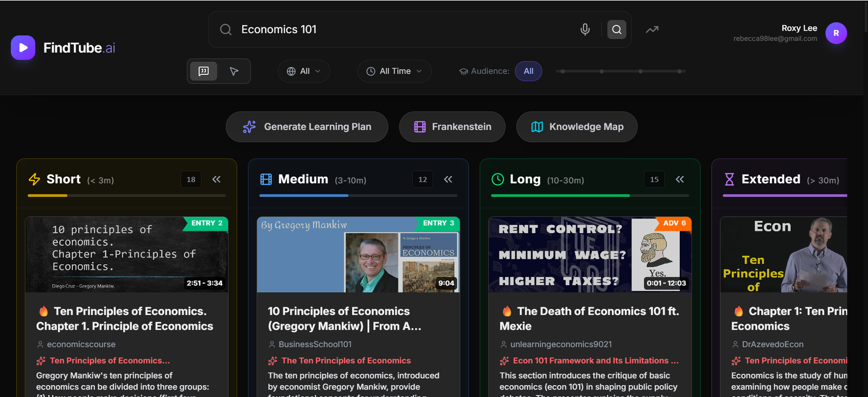Switch to cursor pointer view mode
This screenshot has height=397, width=868.
(x=234, y=71)
